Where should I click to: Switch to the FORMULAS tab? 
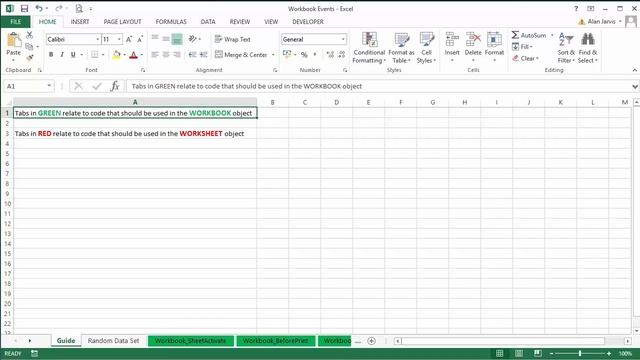pyautogui.click(x=171, y=22)
